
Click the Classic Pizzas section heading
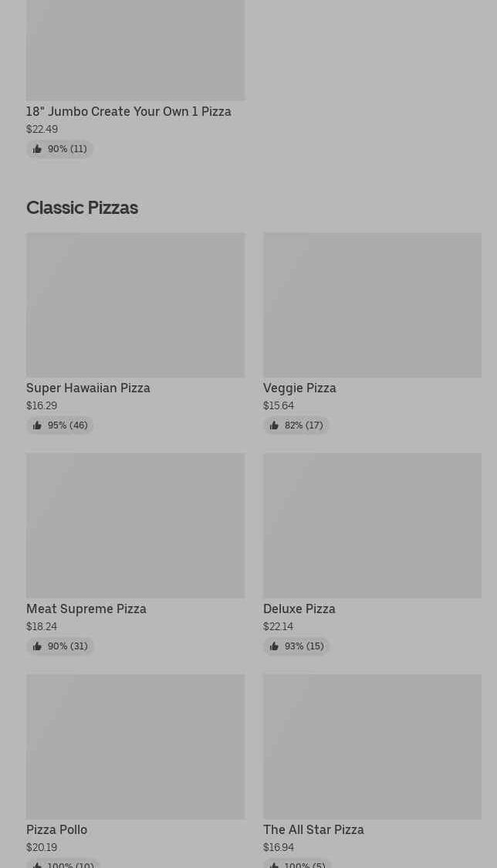coord(82,208)
